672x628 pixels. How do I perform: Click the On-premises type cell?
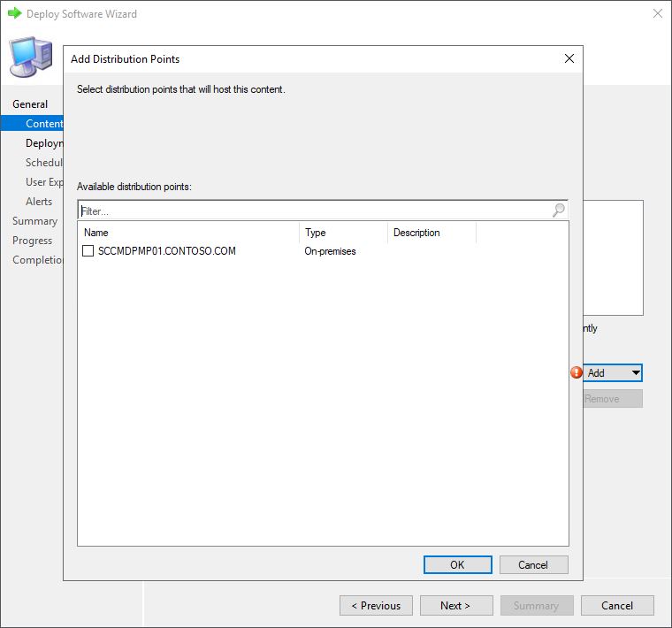330,251
